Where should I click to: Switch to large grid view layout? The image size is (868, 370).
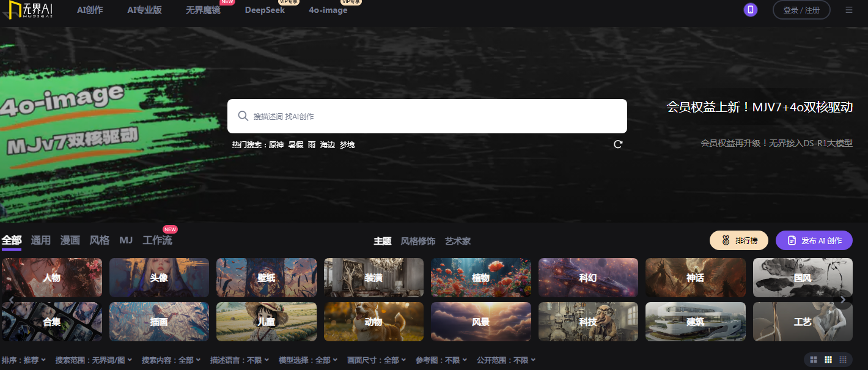coord(814,360)
